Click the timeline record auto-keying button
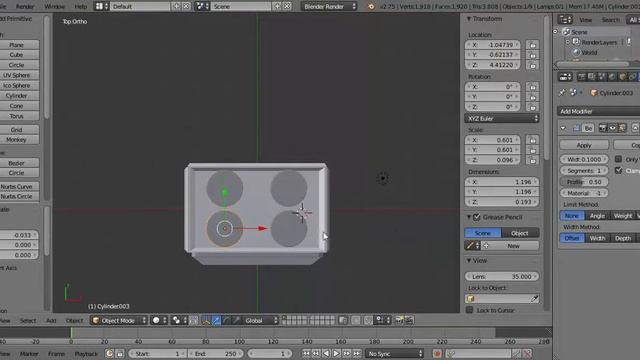Image resolution: width=640 pixels, height=360 pixels. pyautogui.click(x=437, y=353)
